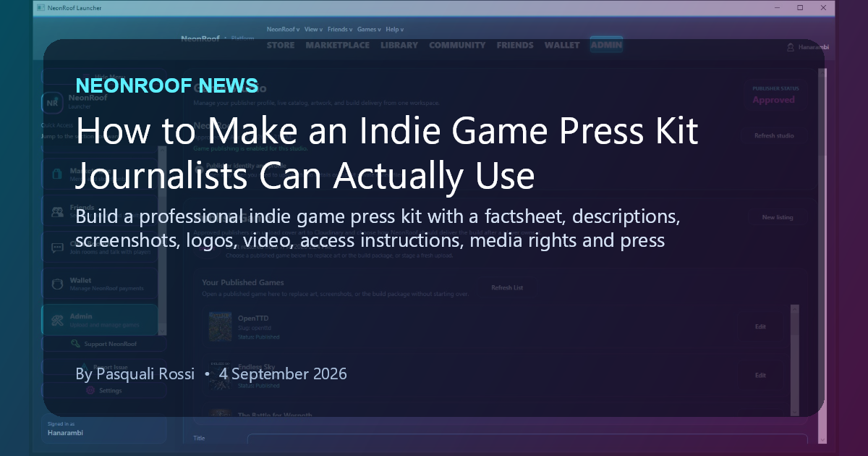Click the key icon beside Support NeonRoof
The width and height of the screenshot is (868, 456).
(75, 344)
